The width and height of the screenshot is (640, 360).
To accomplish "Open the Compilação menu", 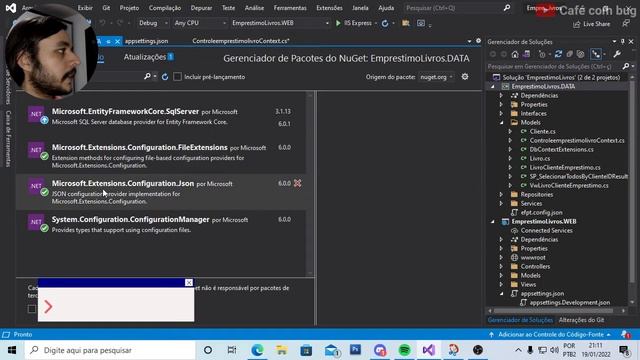I will coord(165,8).
